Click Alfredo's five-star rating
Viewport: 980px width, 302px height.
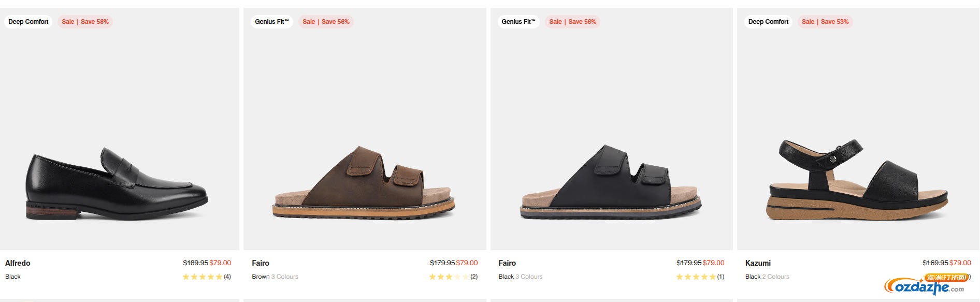click(x=203, y=277)
